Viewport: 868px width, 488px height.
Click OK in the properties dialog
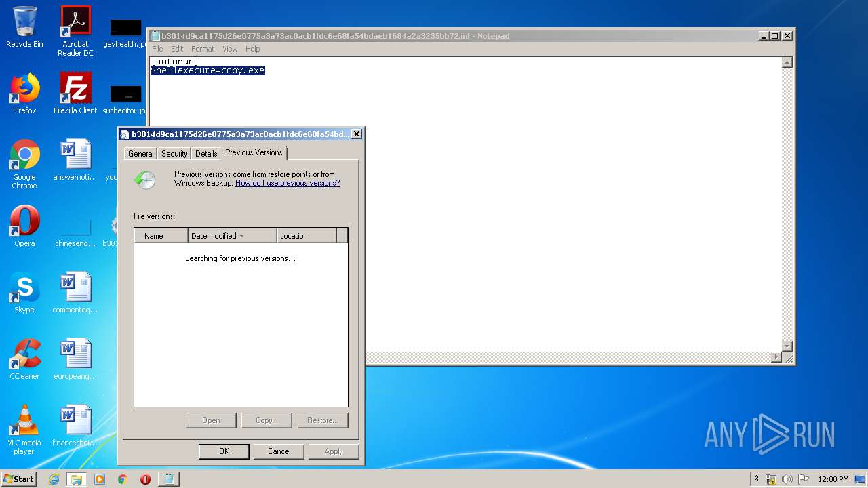point(224,451)
